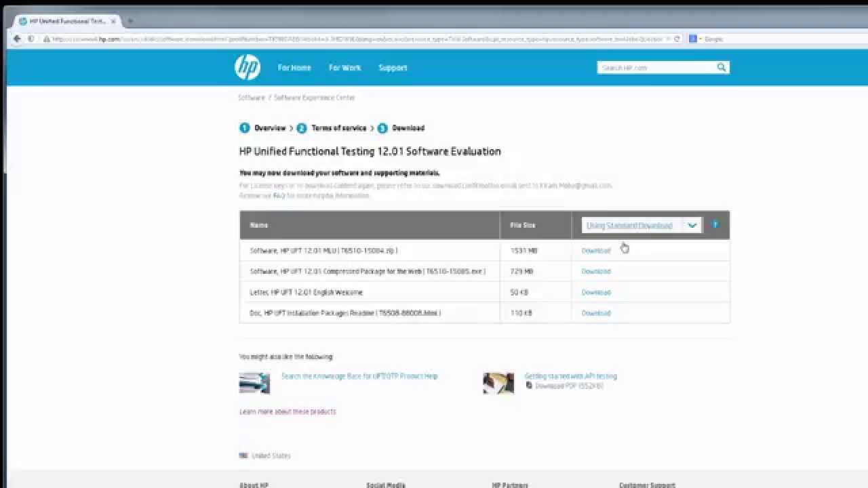Click the United States flag icon
This screenshot has width=868, height=488.
click(x=243, y=455)
